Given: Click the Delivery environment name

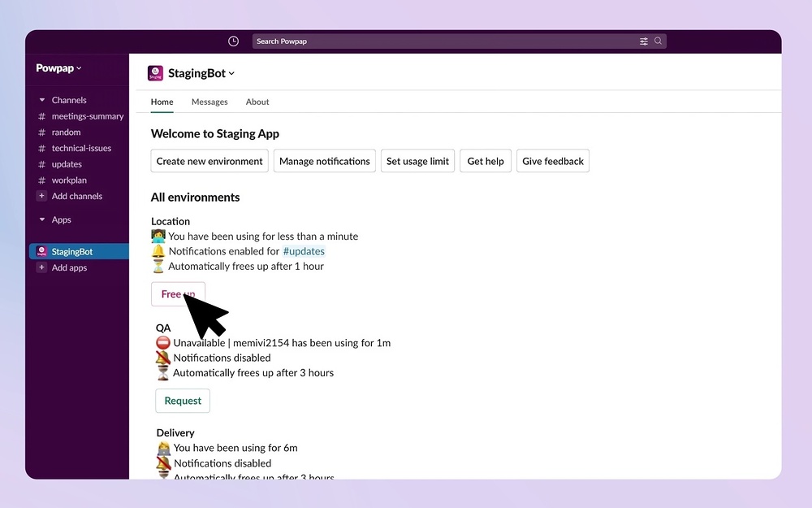Looking at the screenshot, I should click(x=175, y=433).
